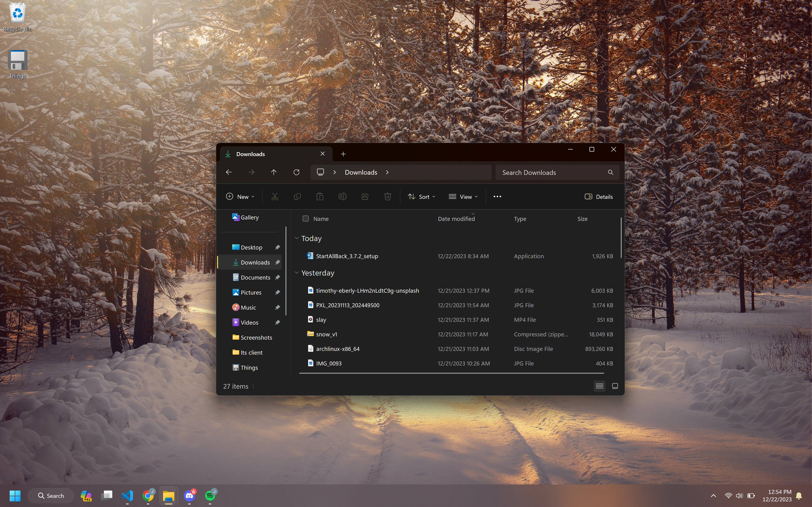Click the Up one level arrow
The width and height of the screenshot is (812, 507).
point(273,172)
